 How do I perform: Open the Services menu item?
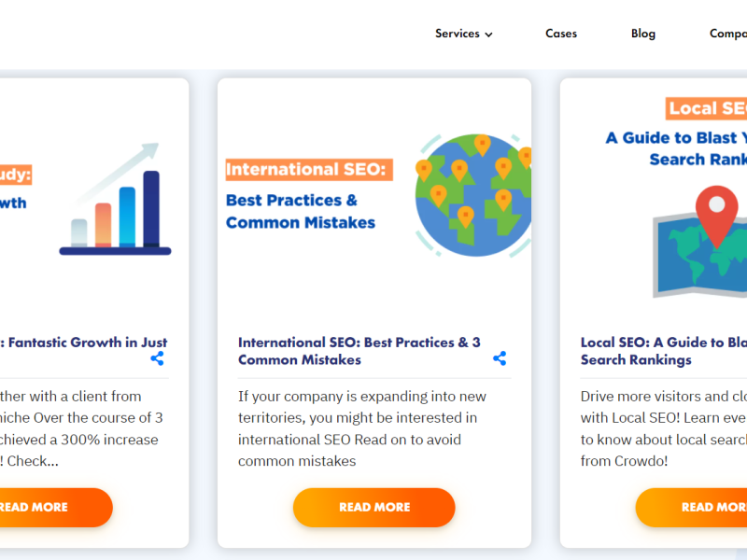pos(458,34)
